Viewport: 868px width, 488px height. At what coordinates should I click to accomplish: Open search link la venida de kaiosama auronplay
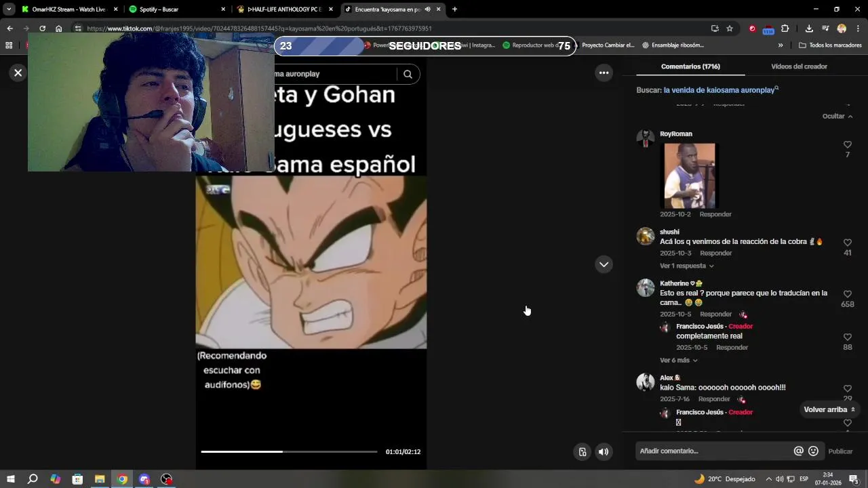721,89
